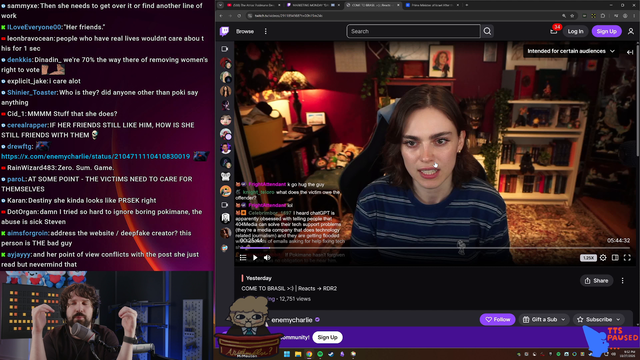Open Chrome from the taskbar

pyautogui.click(x=309, y=354)
